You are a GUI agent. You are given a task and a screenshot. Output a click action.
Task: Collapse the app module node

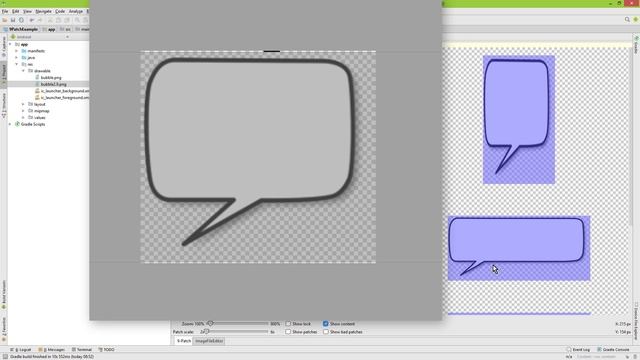click(x=11, y=44)
